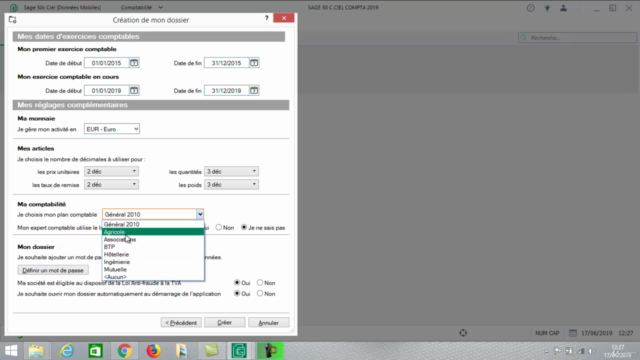Select Oui for Loi Anti-fraude TVA
This screenshot has height=360, width=640.
click(x=237, y=282)
